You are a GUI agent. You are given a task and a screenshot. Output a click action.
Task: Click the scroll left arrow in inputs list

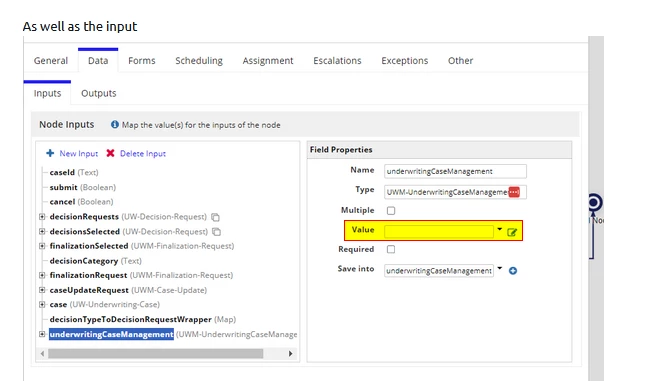click(x=42, y=353)
